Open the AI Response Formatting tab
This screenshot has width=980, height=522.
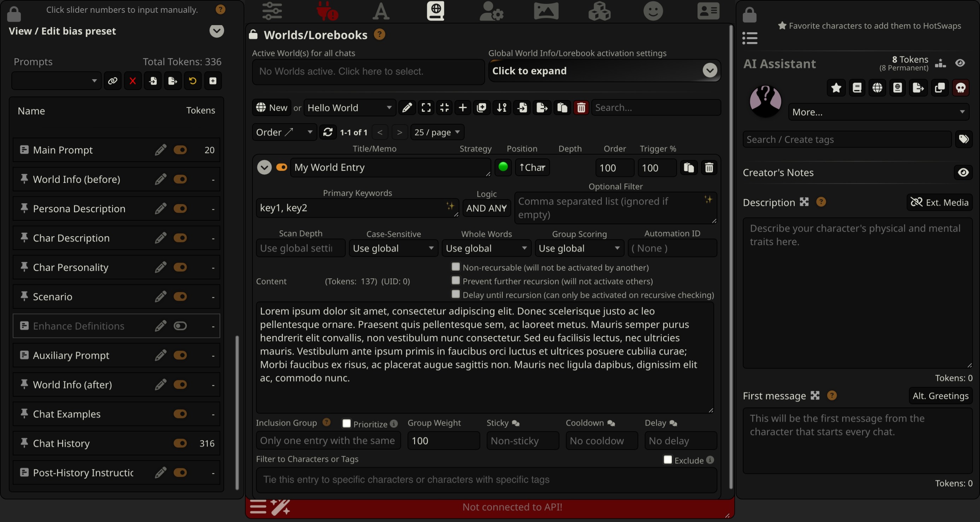380,11
